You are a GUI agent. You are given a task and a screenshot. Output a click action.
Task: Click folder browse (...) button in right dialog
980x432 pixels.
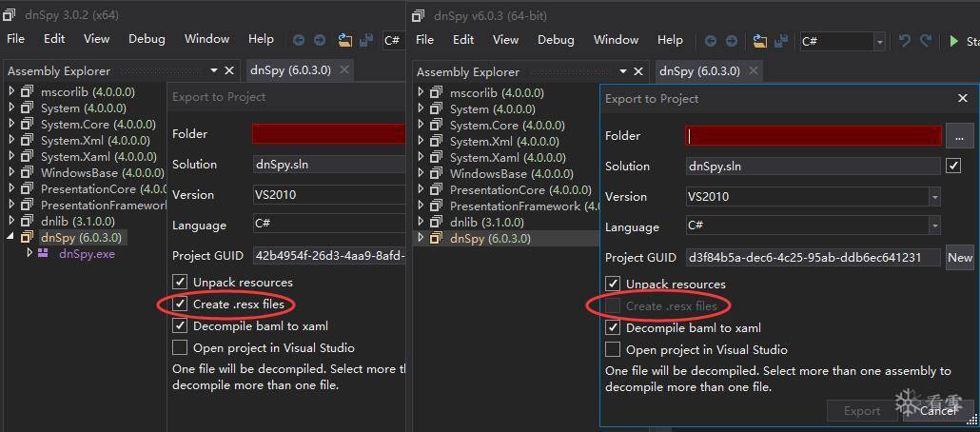[x=960, y=135]
